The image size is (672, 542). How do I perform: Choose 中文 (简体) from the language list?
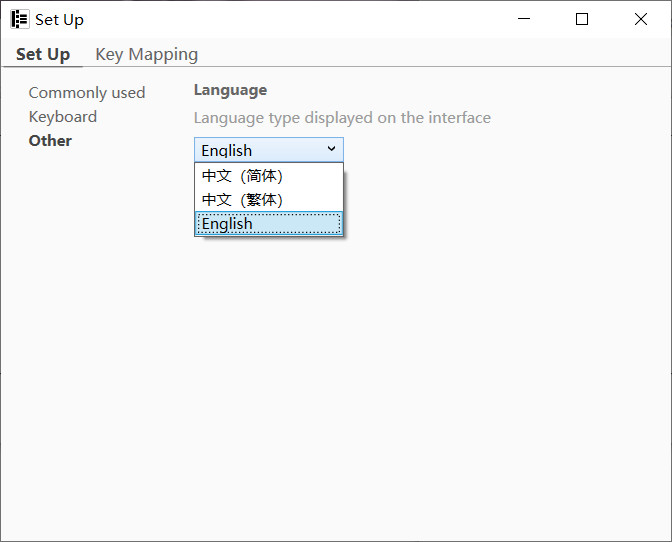click(x=242, y=176)
